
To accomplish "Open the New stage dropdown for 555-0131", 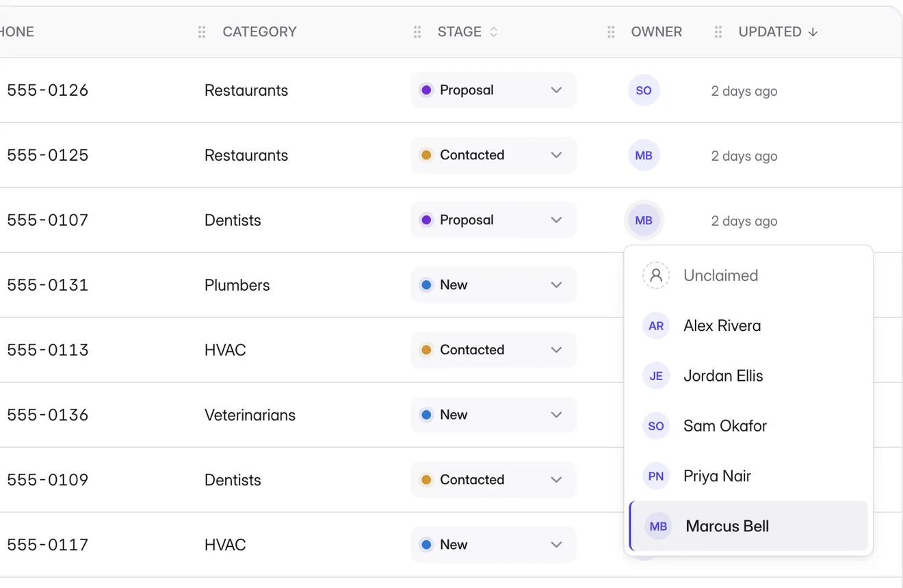I will click(493, 285).
